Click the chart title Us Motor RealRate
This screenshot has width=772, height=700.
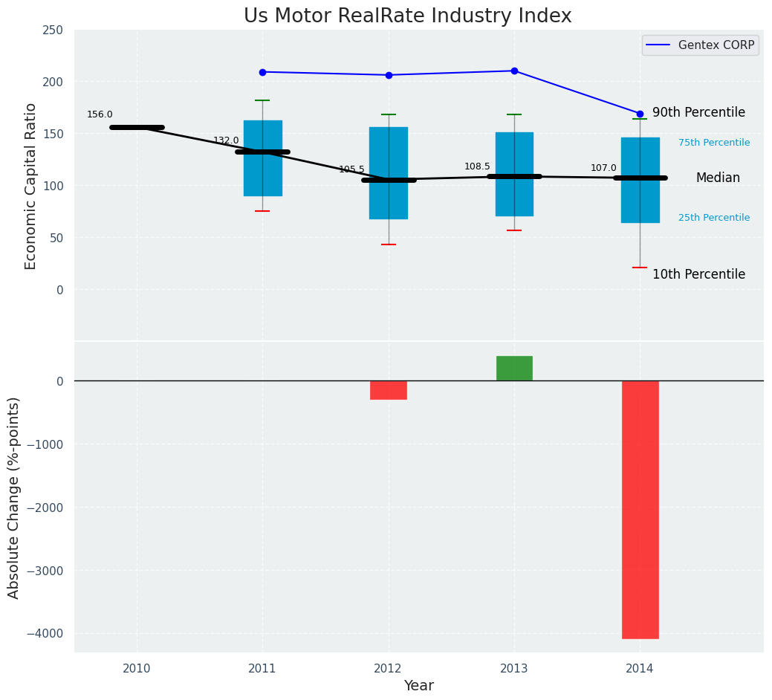click(x=408, y=16)
